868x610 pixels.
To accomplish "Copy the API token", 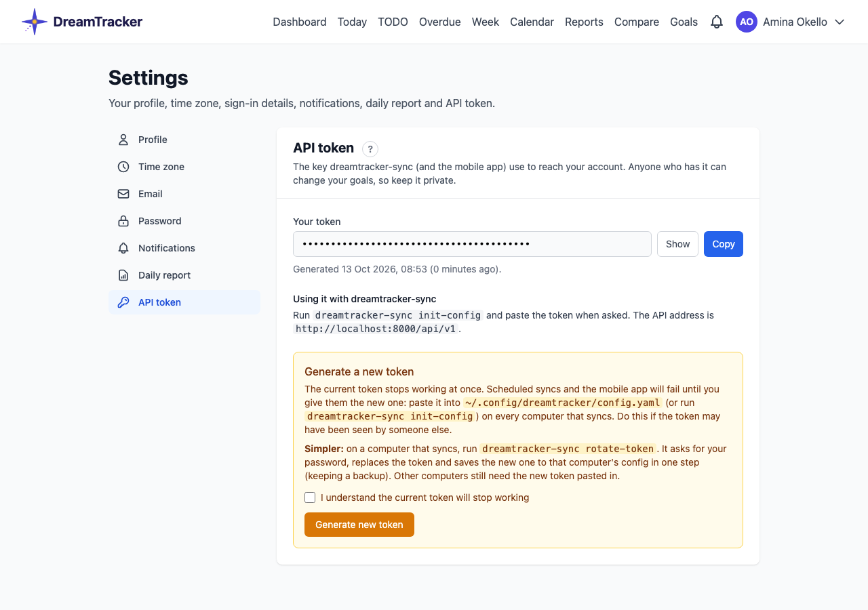I will click(x=724, y=244).
